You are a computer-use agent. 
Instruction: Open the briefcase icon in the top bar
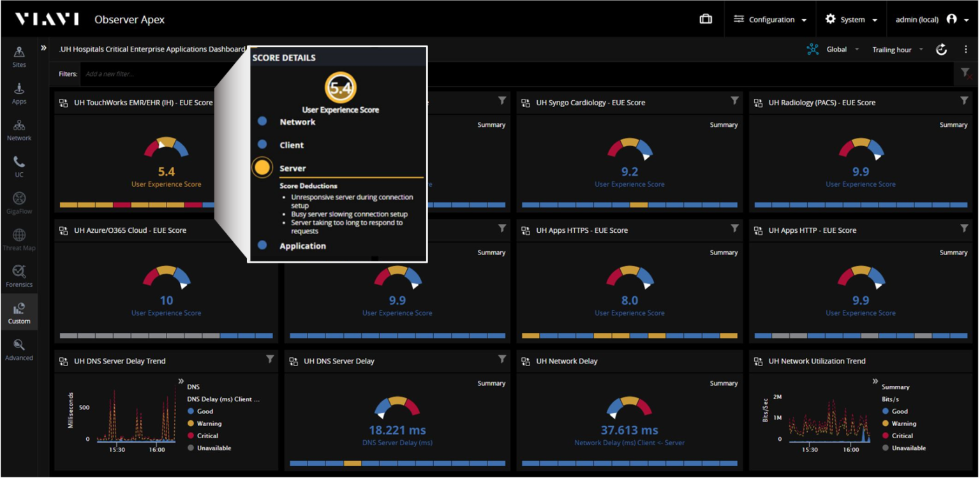pyautogui.click(x=706, y=19)
